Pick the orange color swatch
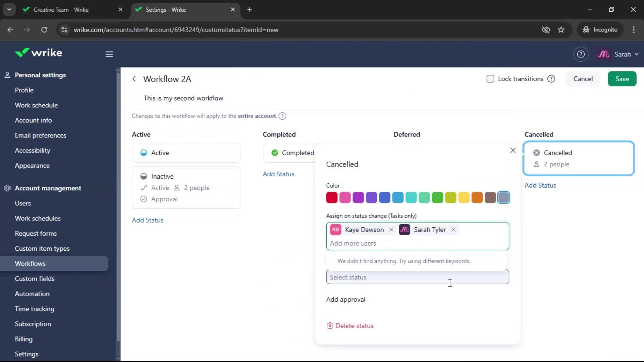The height and width of the screenshot is (362, 644). [477, 198]
